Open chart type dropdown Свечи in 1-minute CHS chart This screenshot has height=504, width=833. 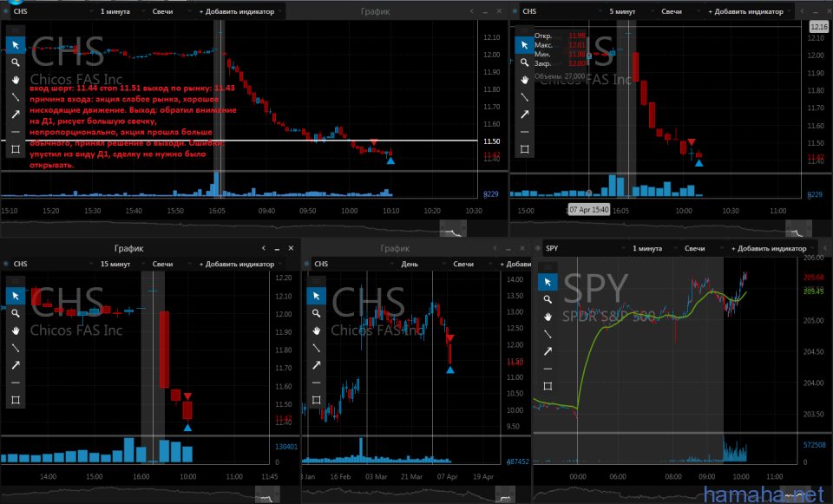point(170,11)
